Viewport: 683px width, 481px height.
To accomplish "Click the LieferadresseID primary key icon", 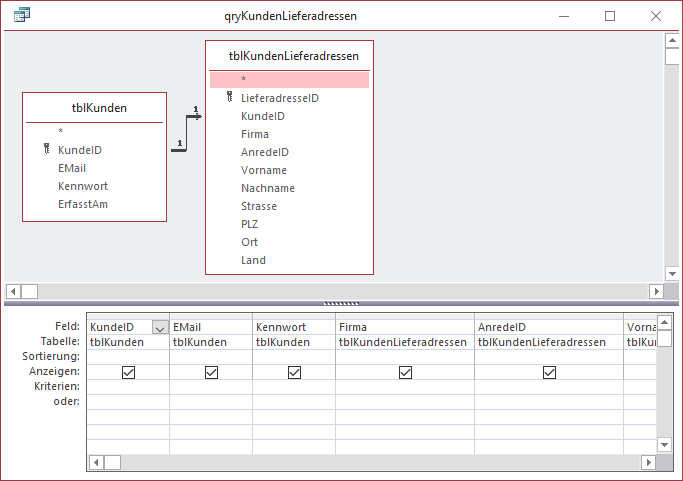I will tap(231, 98).
